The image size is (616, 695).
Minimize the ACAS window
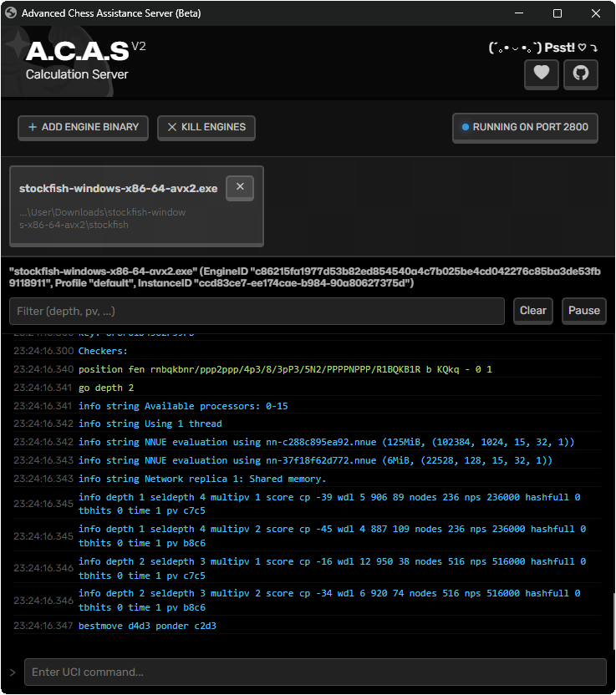click(519, 13)
